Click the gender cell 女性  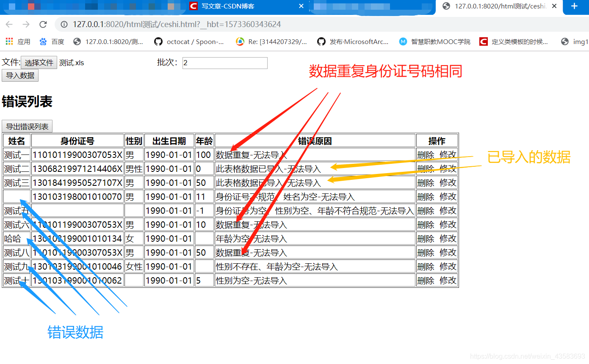pyautogui.click(x=134, y=267)
